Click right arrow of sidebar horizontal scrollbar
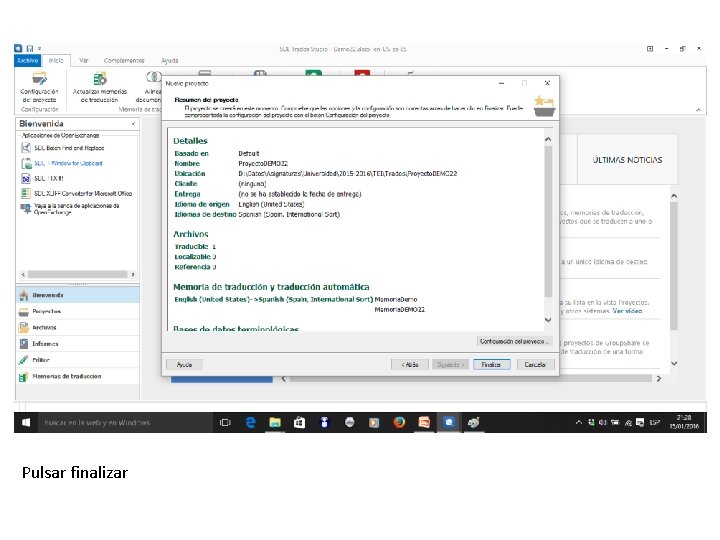 pos(133,274)
